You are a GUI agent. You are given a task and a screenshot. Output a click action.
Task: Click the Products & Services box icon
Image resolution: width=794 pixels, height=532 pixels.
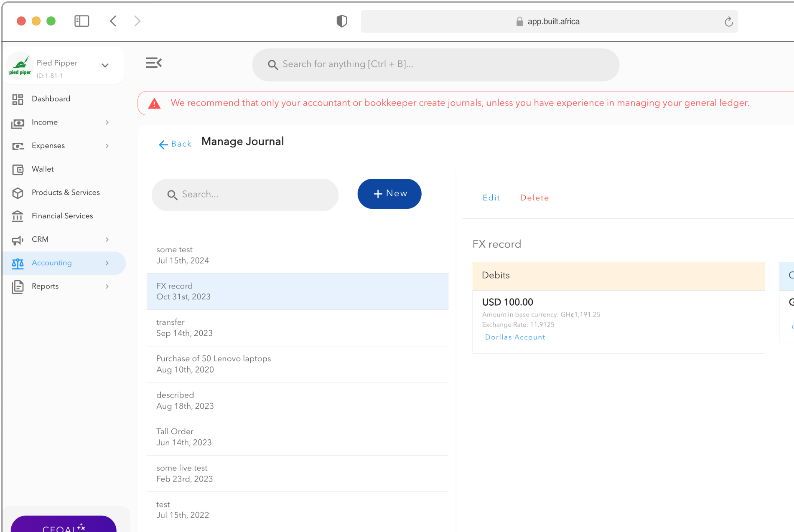coord(18,193)
